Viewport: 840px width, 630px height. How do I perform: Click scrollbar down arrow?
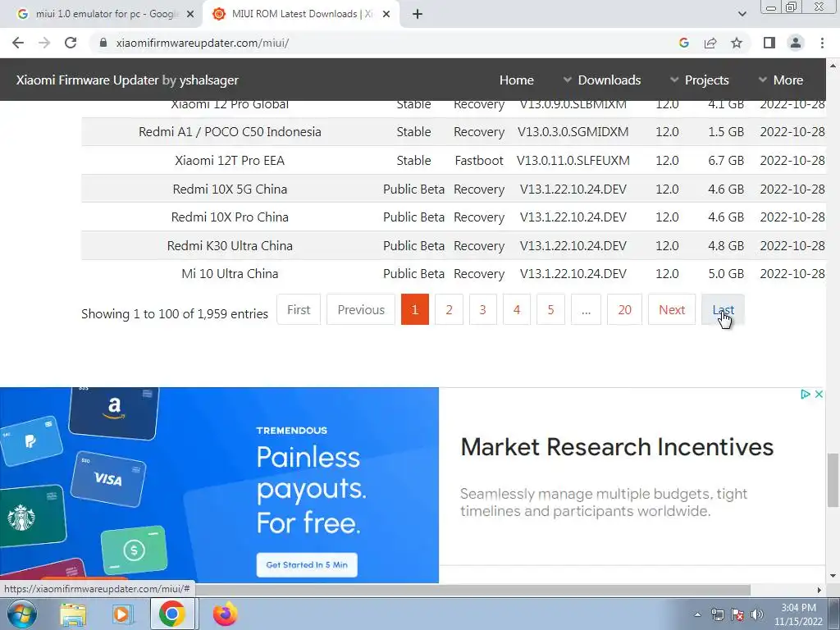tap(833, 577)
